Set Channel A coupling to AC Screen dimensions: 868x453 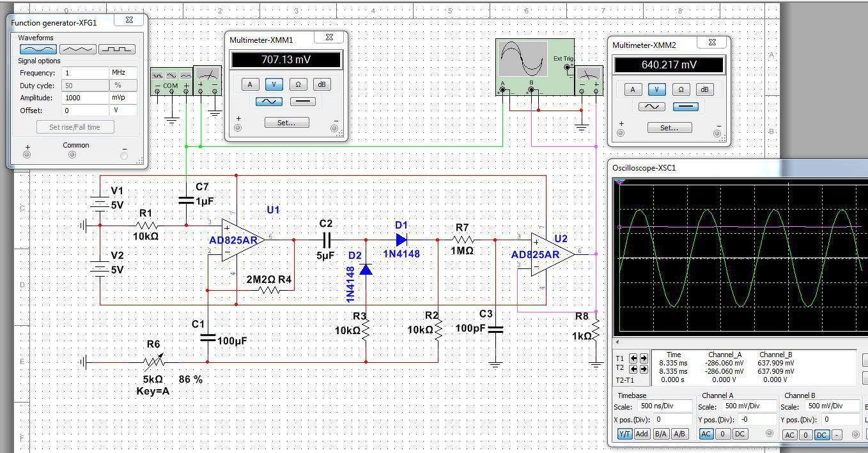[706, 434]
